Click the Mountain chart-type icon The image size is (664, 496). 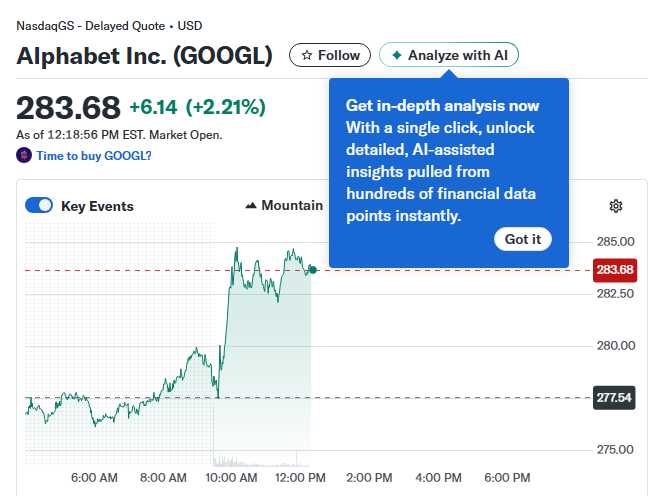(x=251, y=206)
